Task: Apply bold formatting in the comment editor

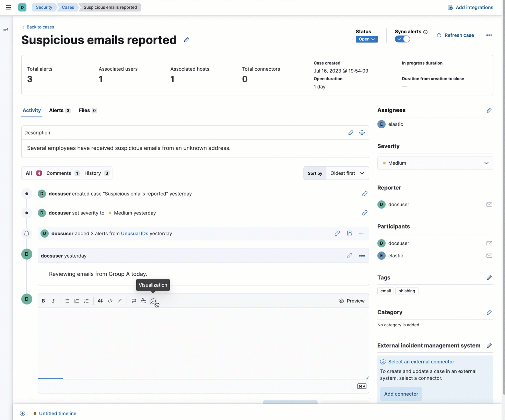Action: pyautogui.click(x=43, y=301)
